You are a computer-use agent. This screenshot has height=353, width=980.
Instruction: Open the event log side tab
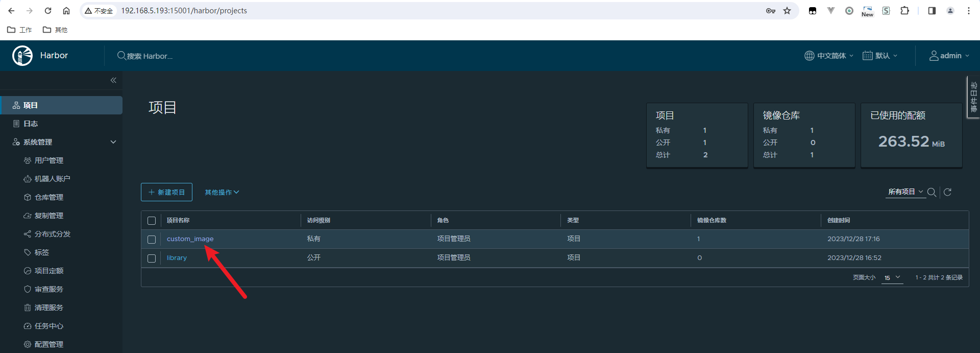tap(973, 97)
